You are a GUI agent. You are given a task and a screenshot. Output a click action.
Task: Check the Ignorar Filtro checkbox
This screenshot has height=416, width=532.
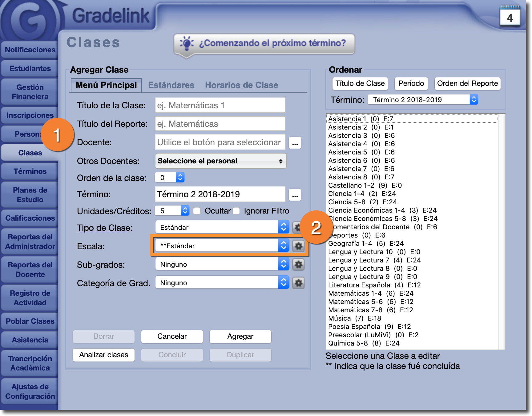pos(236,211)
